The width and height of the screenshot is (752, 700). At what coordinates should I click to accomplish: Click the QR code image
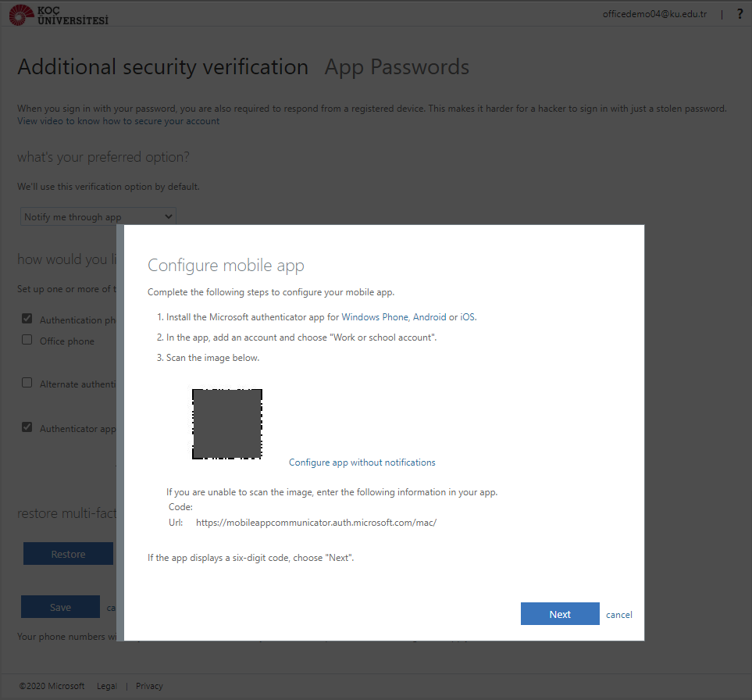pos(227,424)
